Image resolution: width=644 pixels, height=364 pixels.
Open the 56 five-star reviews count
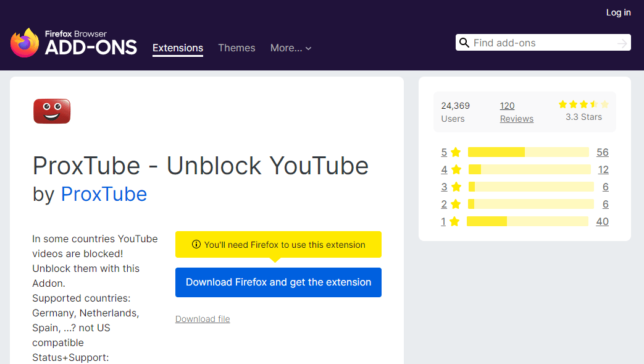click(603, 152)
